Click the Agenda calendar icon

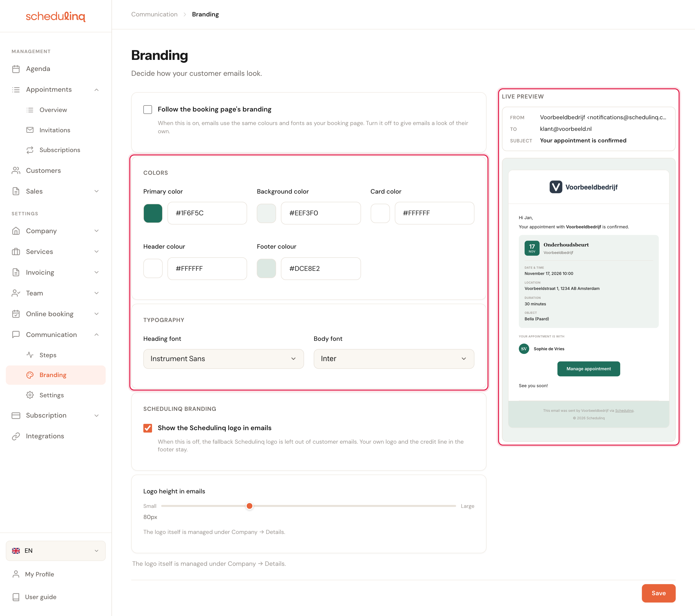[16, 69]
